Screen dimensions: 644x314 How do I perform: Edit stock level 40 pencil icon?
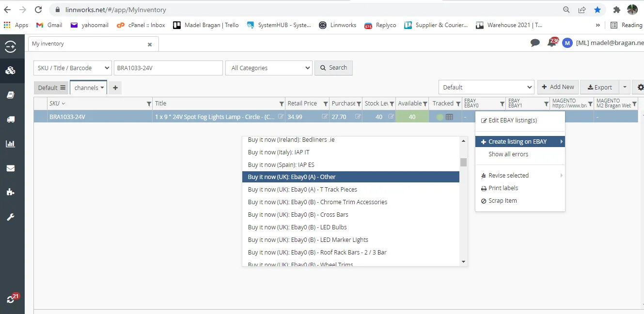coord(391,117)
